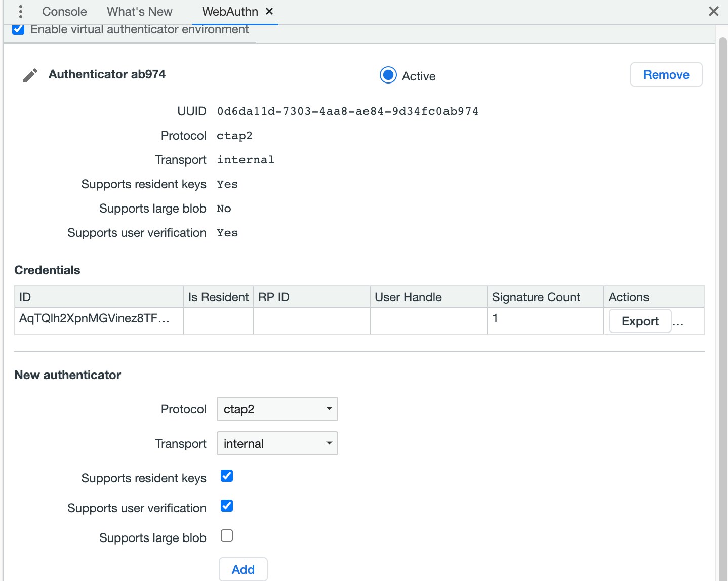
Task: Toggle Supports user verification checkbox
Action: [x=227, y=506]
